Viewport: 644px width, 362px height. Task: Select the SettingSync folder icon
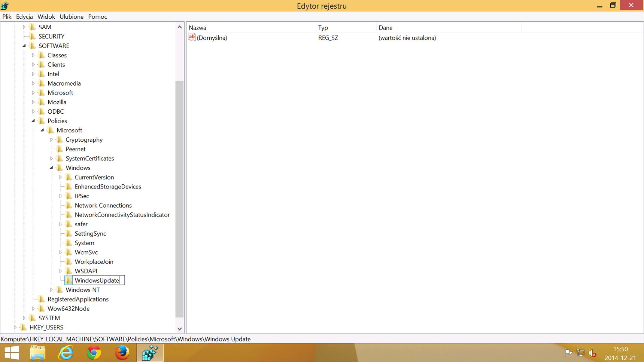click(69, 233)
